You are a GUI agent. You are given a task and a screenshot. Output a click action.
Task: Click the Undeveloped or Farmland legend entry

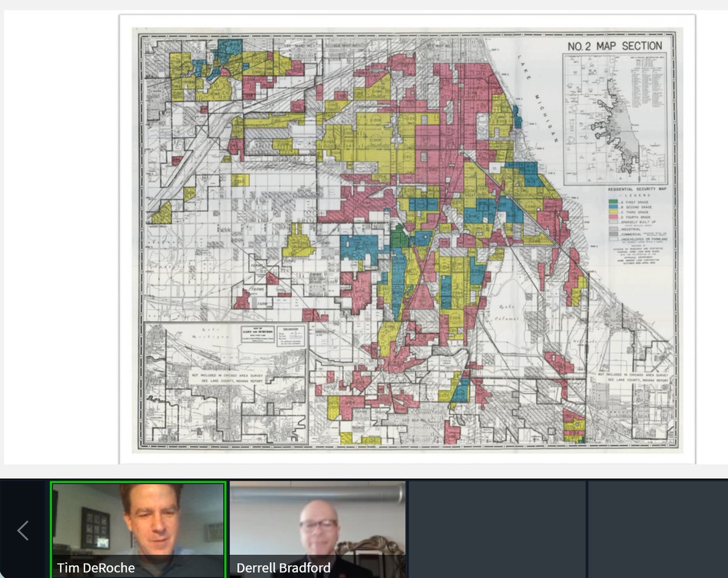coord(638,239)
